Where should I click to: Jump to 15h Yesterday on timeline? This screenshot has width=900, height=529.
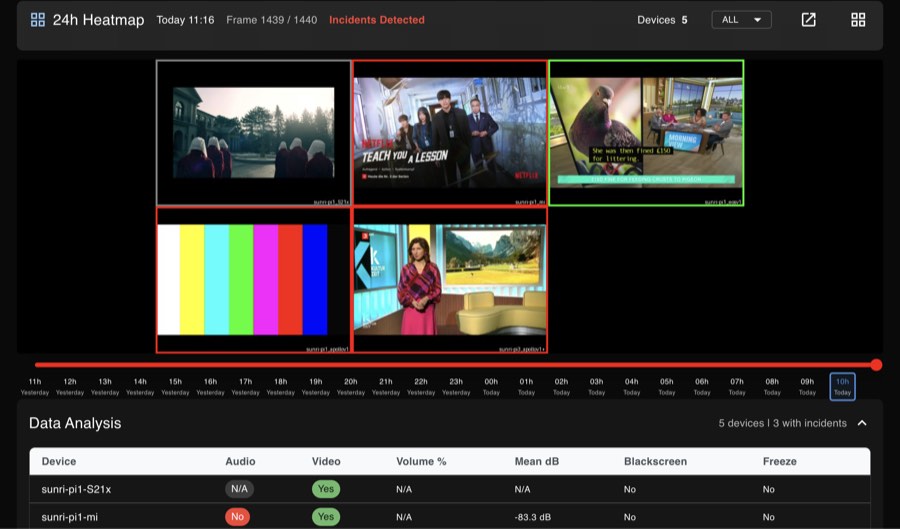pyautogui.click(x=175, y=387)
